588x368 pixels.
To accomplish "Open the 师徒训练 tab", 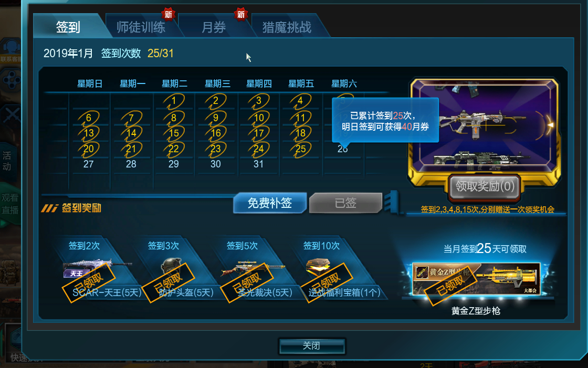I will [x=141, y=27].
